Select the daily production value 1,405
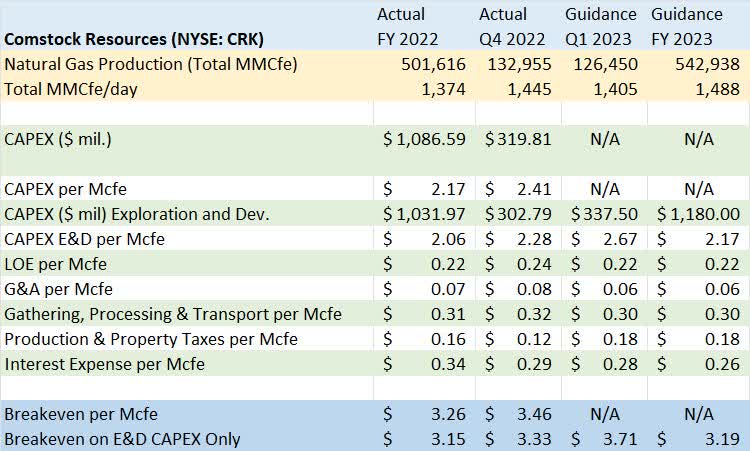 [x=616, y=89]
